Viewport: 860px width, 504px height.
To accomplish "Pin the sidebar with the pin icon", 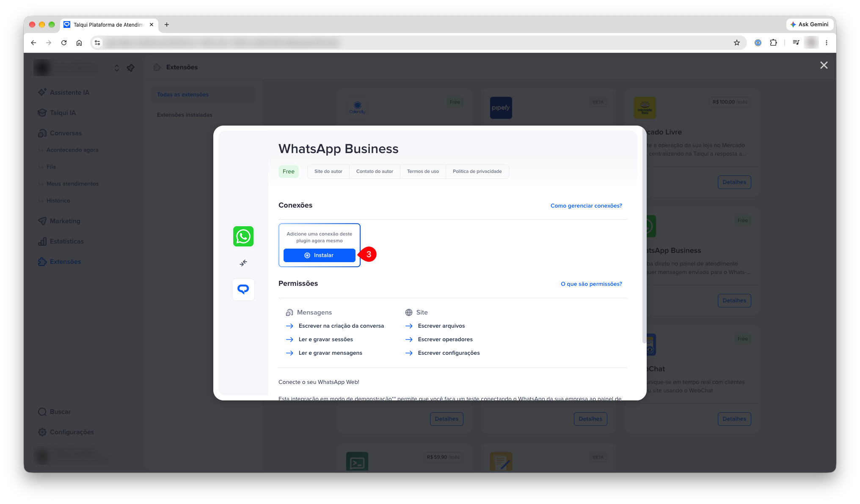I will coord(131,68).
